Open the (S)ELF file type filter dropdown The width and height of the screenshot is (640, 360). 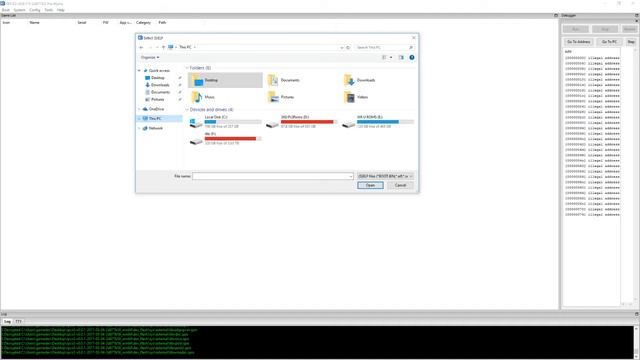point(385,176)
